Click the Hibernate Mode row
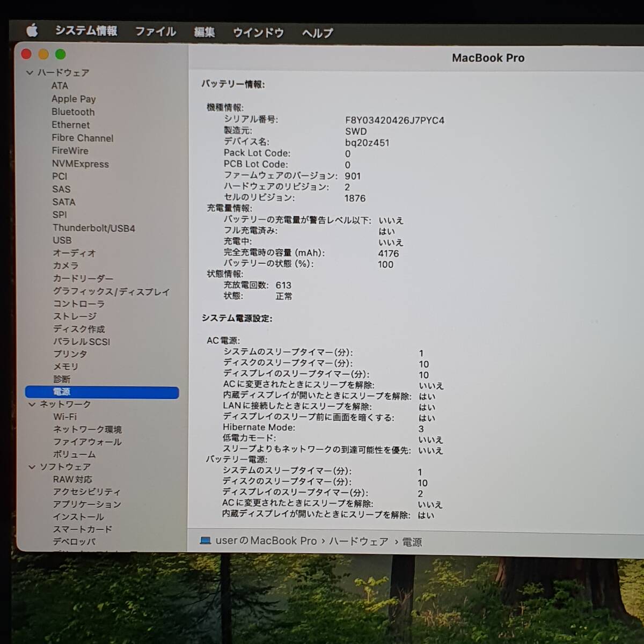 point(323,428)
